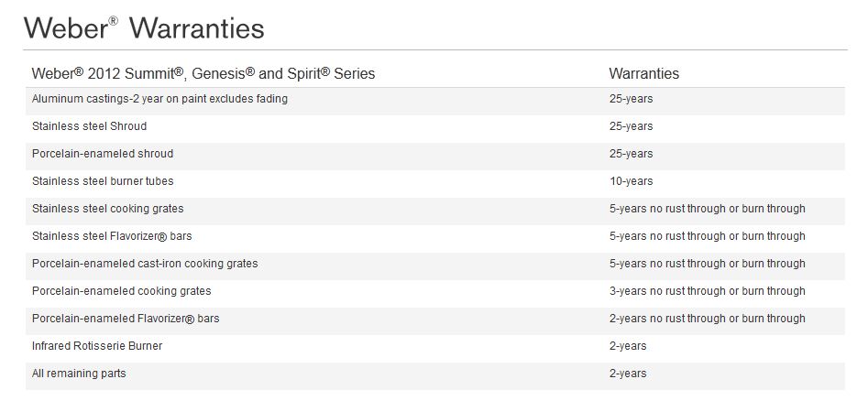This screenshot has width=868, height=401.
Task: Click the 10-years warranty value
Action: point(631,181)
